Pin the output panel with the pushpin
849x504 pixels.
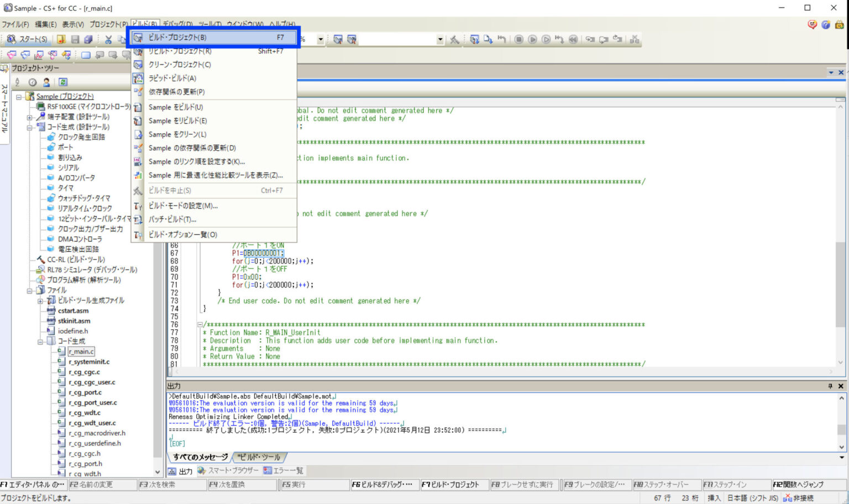830,385
